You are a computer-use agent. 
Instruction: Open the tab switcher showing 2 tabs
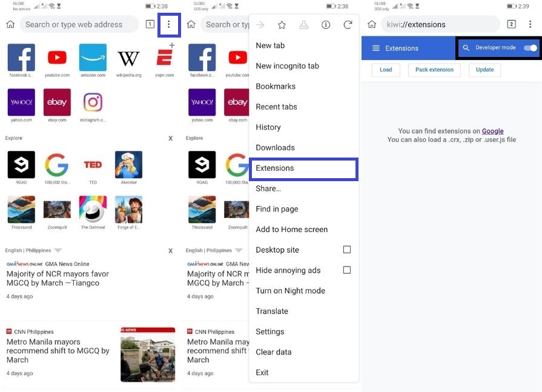[511, 24]
